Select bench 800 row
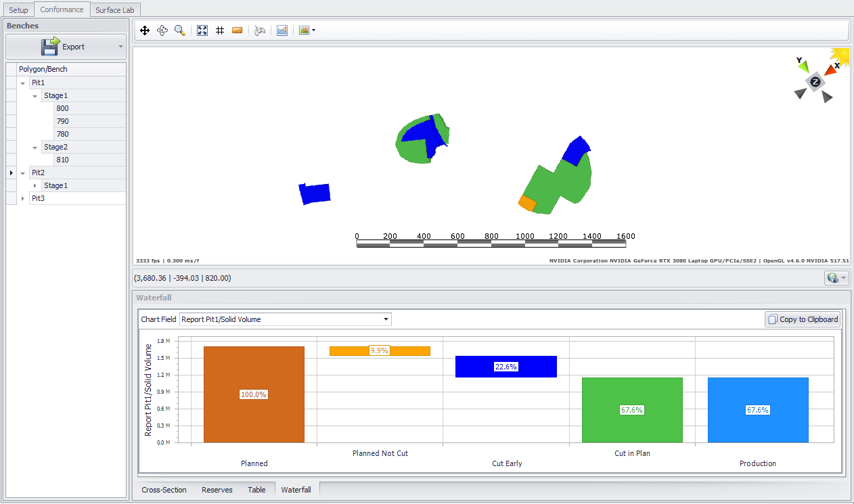This screenshot has height=504, width=854. point(90,108)
